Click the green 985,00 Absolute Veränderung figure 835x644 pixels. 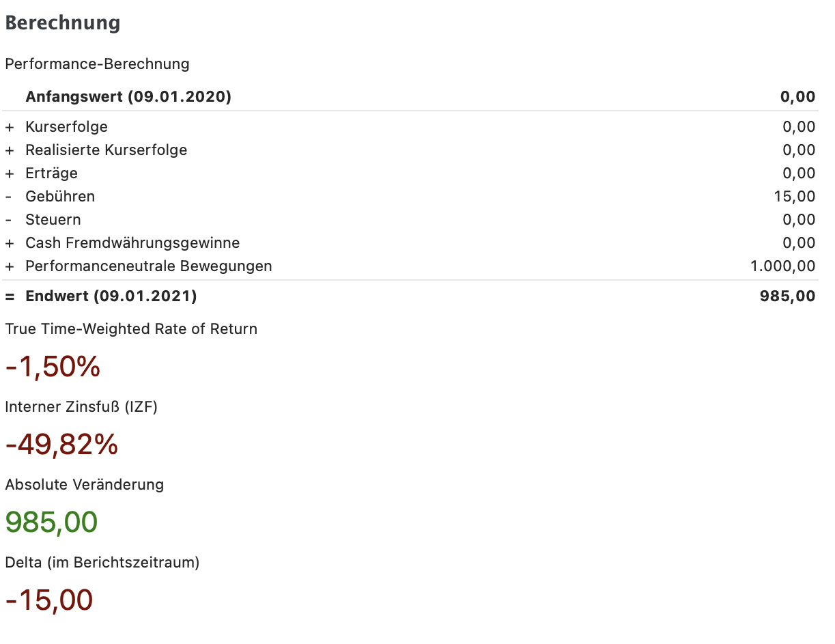coord(51,522)
